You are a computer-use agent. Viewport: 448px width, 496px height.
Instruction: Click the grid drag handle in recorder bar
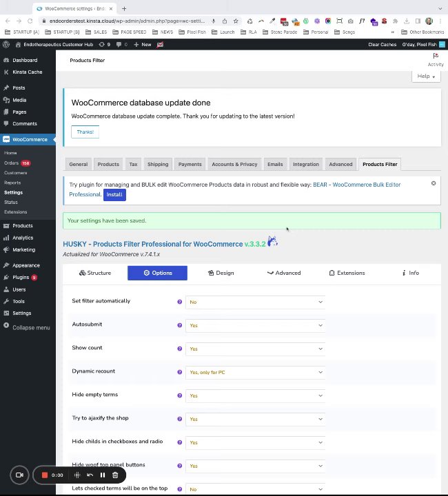click(77, 475)
